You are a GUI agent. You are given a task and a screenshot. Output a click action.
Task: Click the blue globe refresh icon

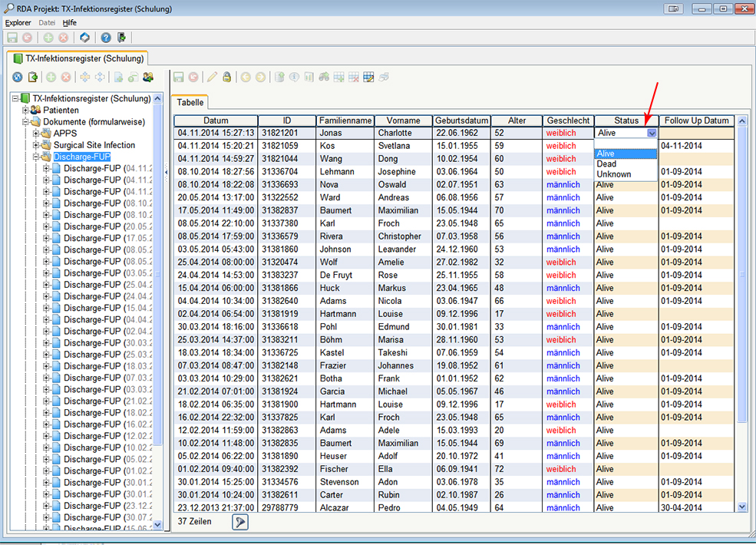tap(16, 78)
